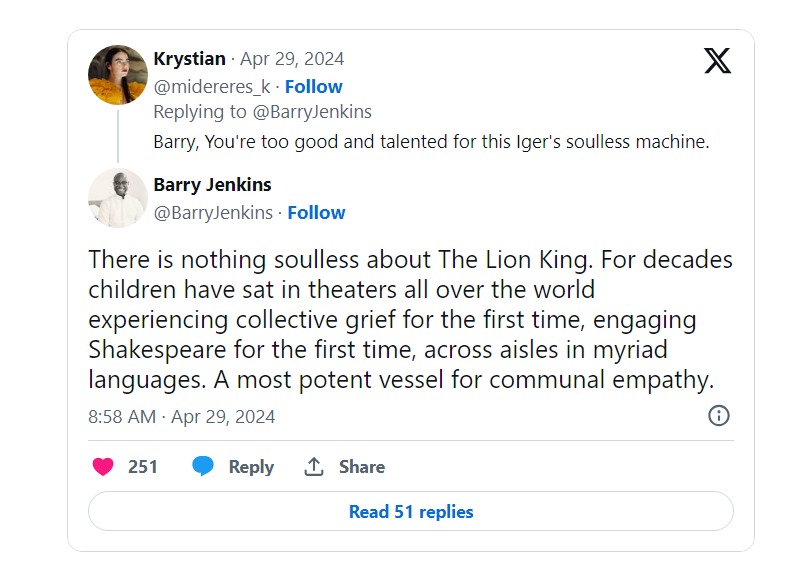
Task: Follow Krystian's account
Action: point(313,87)
